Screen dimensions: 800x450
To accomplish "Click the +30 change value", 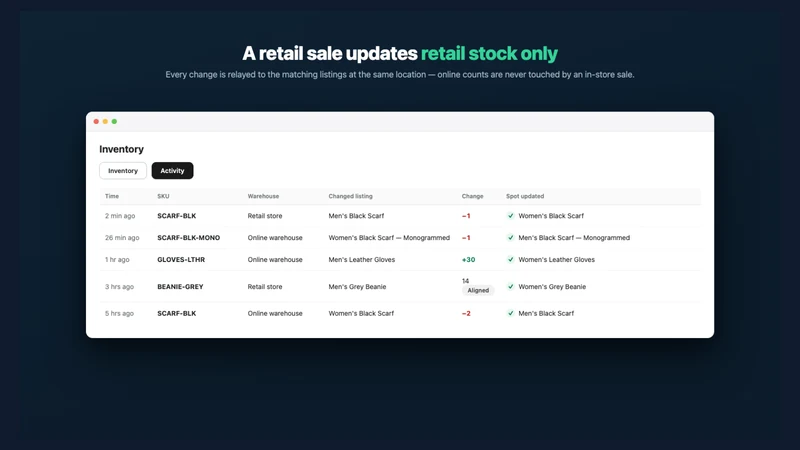I will pyautogui.click(x=468, y=260).
